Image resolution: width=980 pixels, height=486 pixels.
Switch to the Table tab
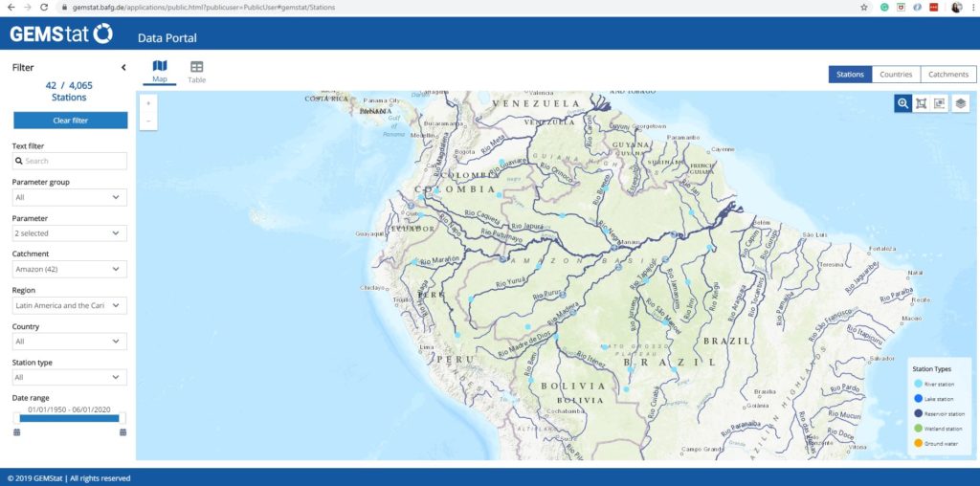click(197, 73)
